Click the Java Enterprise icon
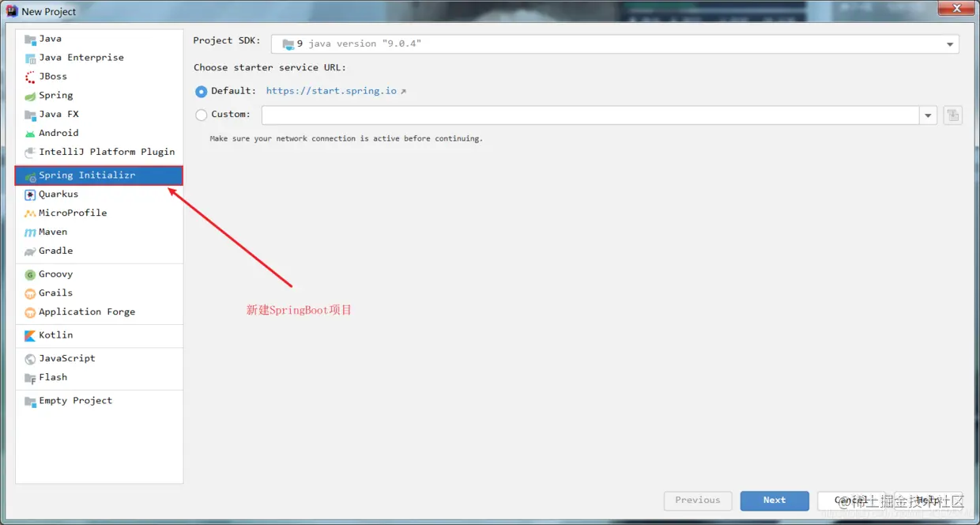This screenshot has height=525, width=980. coord(30,58)
